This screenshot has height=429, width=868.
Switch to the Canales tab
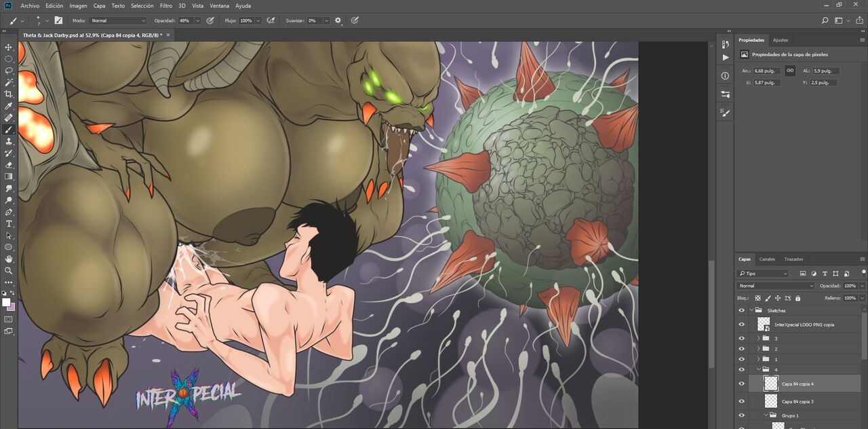767,259
